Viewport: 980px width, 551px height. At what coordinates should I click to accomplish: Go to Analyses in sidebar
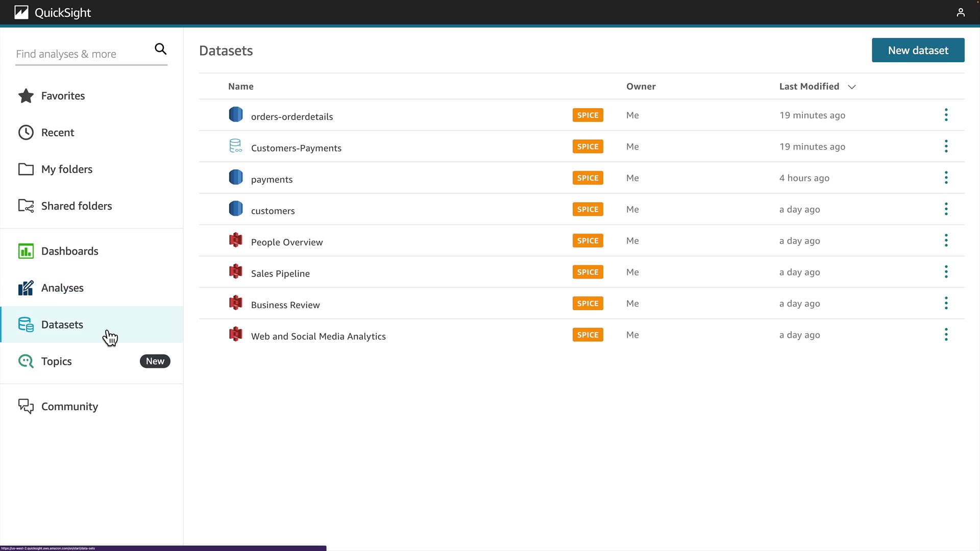pos(62,288)
